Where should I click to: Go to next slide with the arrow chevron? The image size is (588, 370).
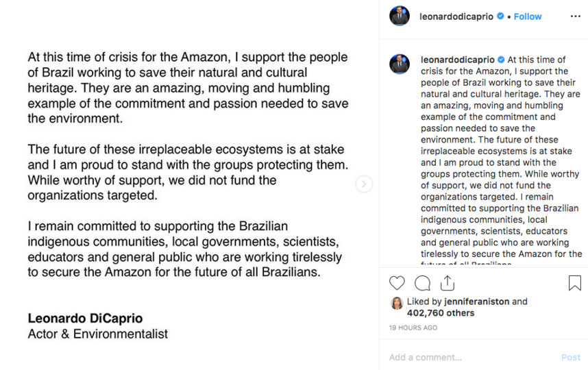[364, 184]
